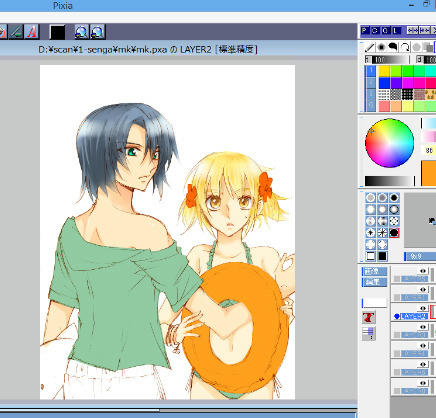Open the black drawing color box in toolbar

click(57, 32)
